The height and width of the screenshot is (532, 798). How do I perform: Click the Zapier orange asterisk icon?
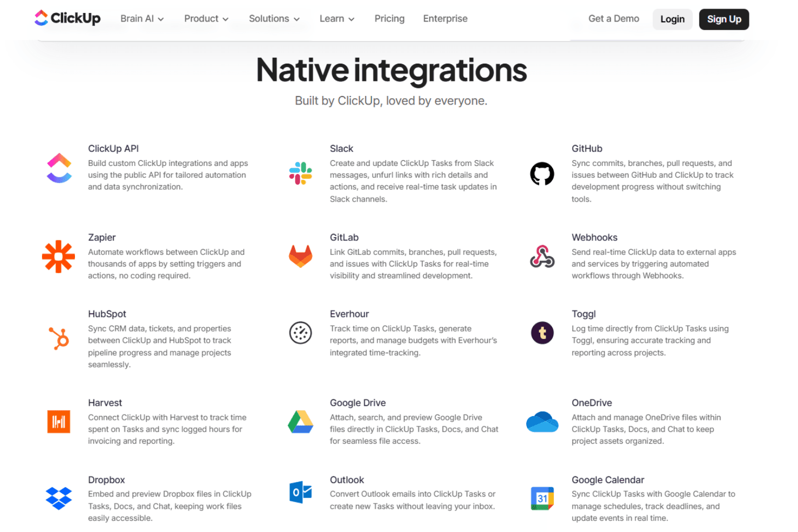(58, 257)
